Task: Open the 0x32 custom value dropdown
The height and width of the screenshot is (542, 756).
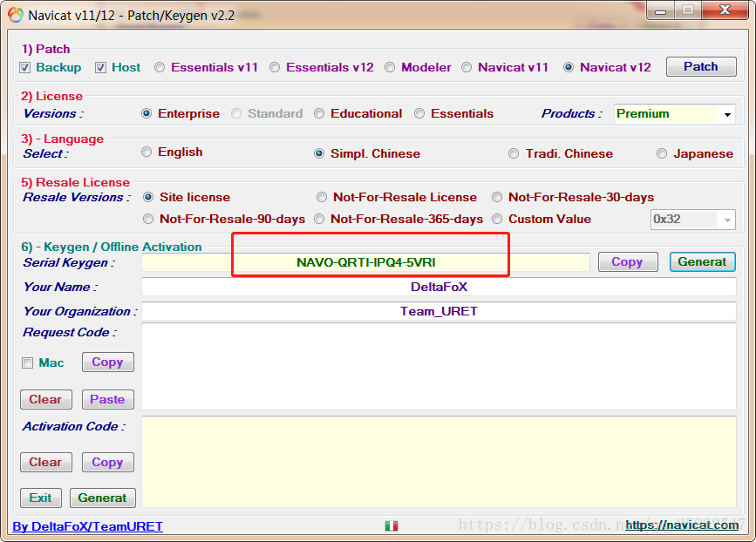Action: pyautogui.click(x=693, y=220)
